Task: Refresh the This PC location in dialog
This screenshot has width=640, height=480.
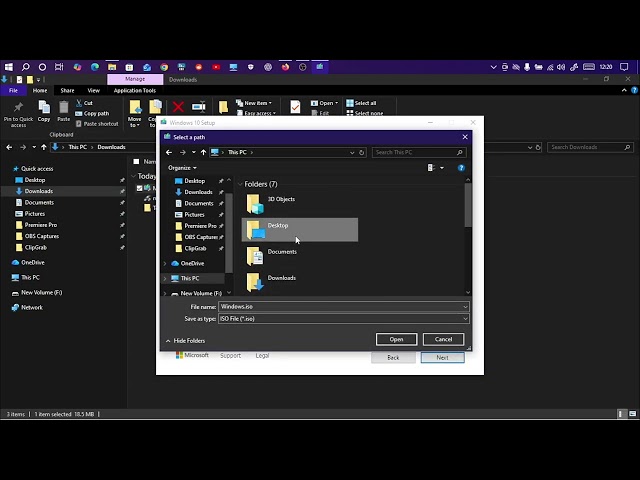Action: click(x=362, y=153)
